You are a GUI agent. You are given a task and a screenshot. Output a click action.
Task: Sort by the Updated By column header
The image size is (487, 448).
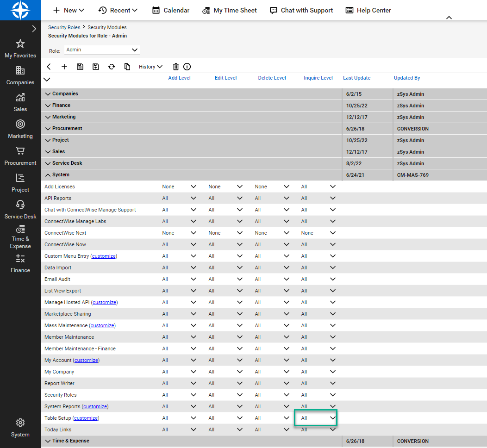click(x=407, y=78)
